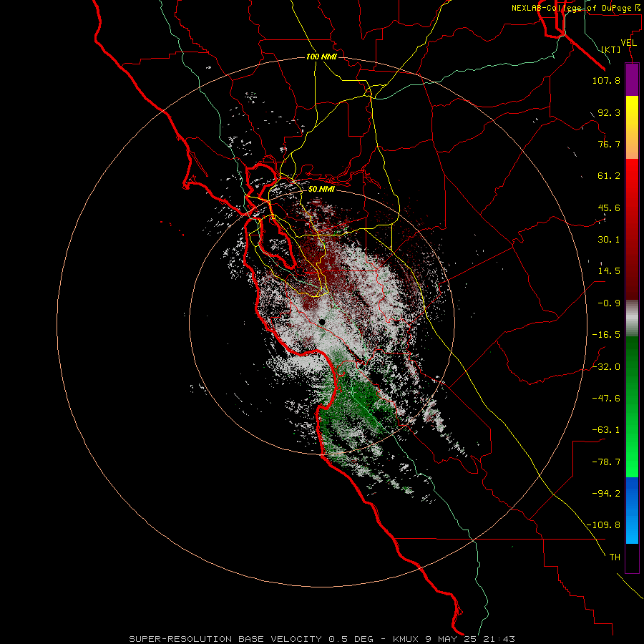Click the -32.0 legend value

[606, 367]
